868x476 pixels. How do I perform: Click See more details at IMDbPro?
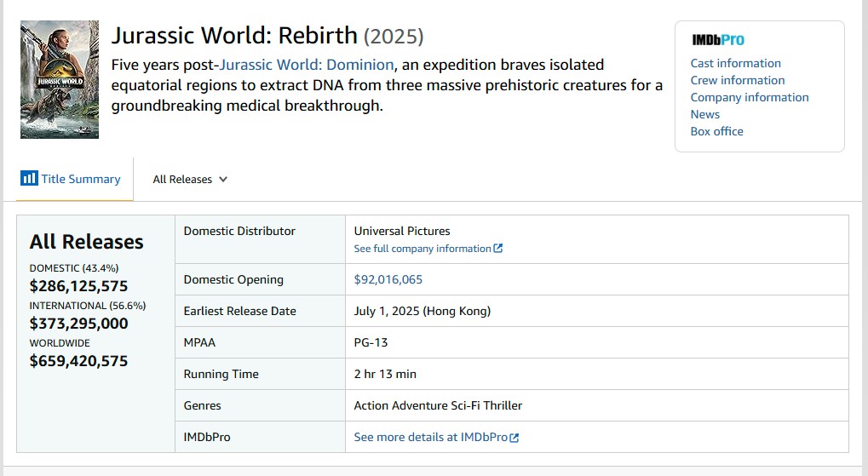(x=431, y=438)
